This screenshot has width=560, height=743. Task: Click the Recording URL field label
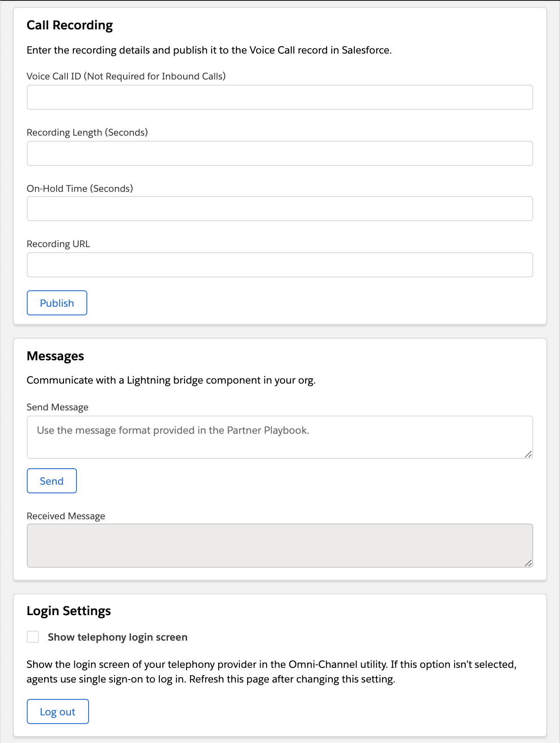click(58, 244)
